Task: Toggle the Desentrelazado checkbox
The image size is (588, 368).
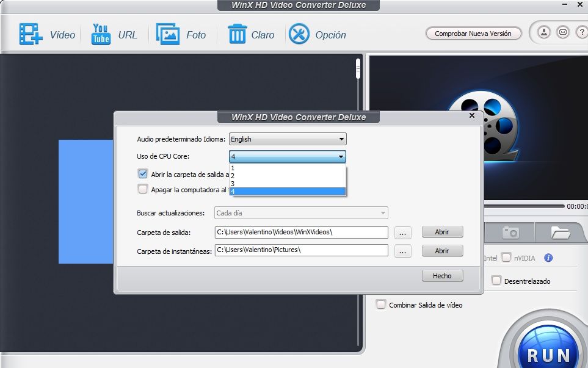Action: pos(496,281)
